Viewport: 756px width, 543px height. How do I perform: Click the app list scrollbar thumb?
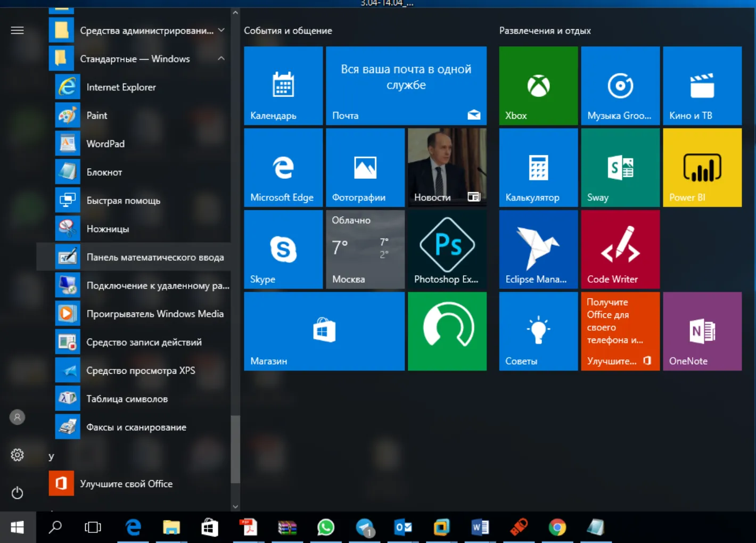click(235, 449)
